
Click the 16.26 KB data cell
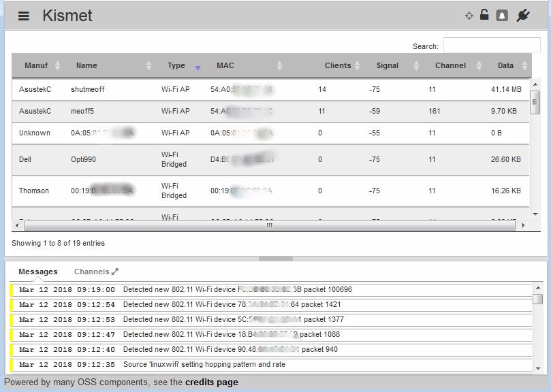pyautogui.click(x=505, y=191)
